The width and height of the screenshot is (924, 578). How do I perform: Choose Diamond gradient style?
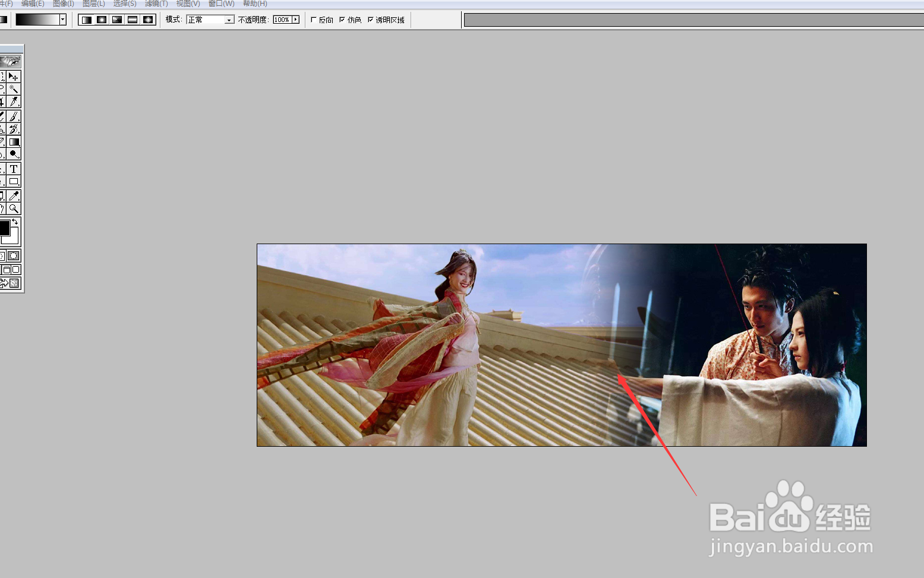pyautogui.click(x=149, y=20)
